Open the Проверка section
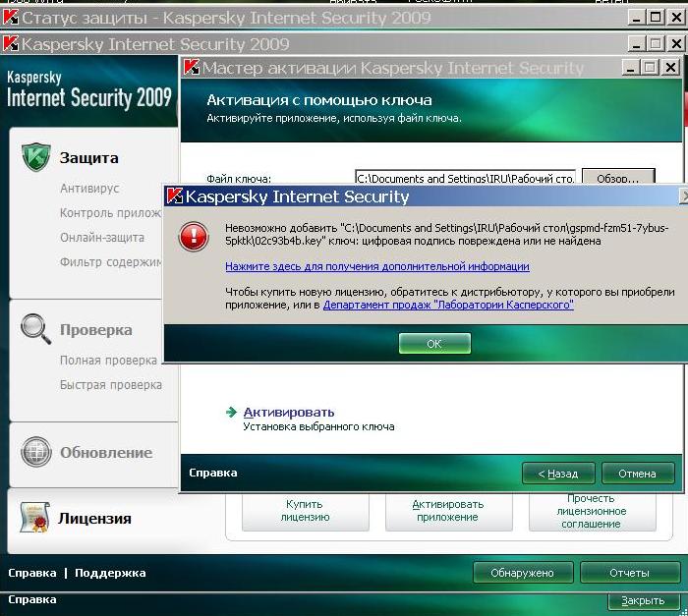The height and width of the screenshot is (616, 688). [95, 330]
